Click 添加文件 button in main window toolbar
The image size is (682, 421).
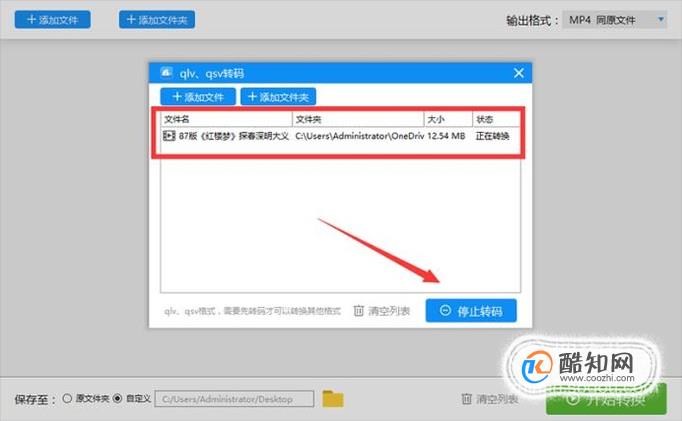53,20
